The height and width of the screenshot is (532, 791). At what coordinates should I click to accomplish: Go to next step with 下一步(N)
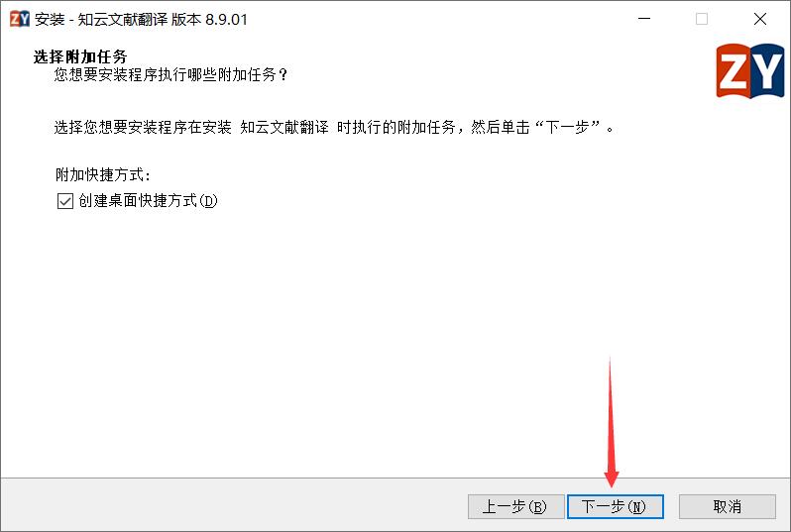point(615,506)
